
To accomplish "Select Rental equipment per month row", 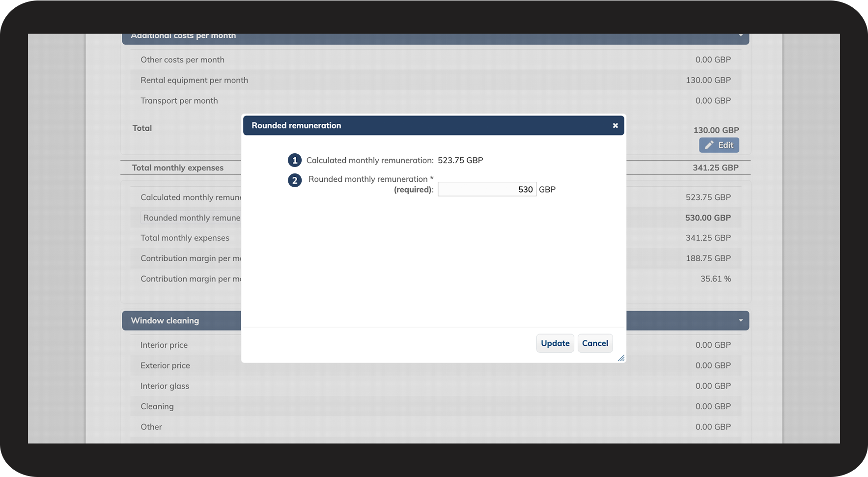I will [x=436, y=80].
